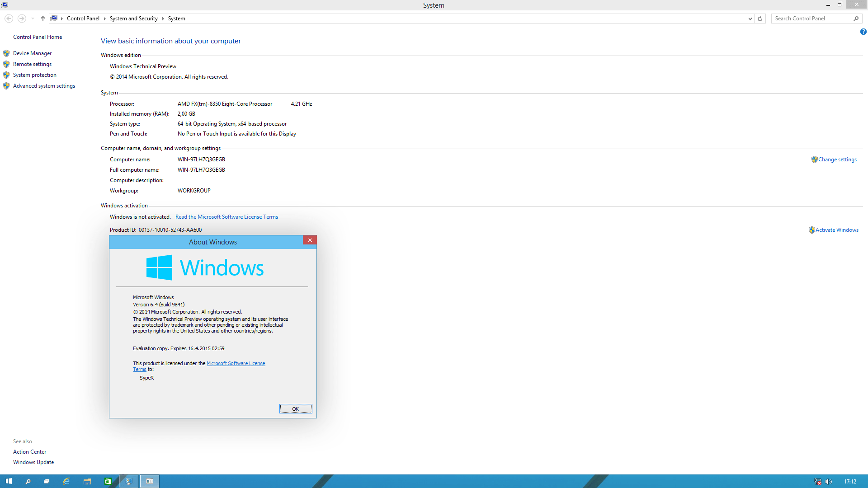
Task: Expand the Control Panel breadcrumb chevron
Action: click(104, 19)
